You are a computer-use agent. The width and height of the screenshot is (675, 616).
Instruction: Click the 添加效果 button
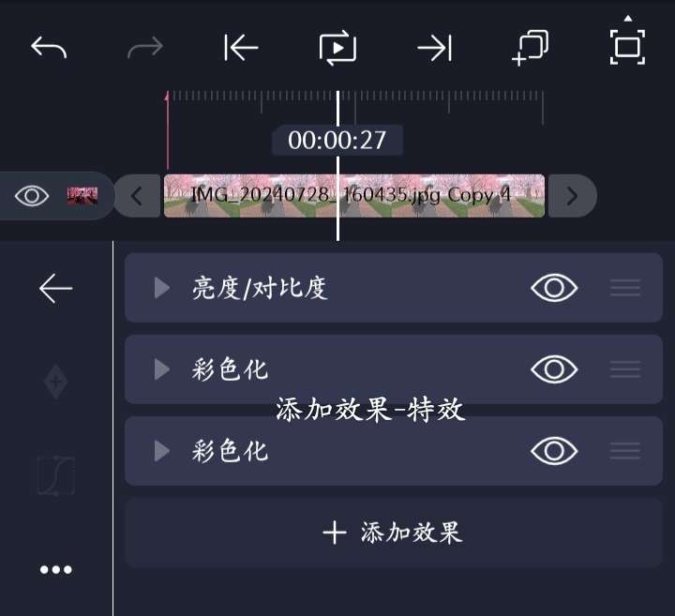pos(393,533)
